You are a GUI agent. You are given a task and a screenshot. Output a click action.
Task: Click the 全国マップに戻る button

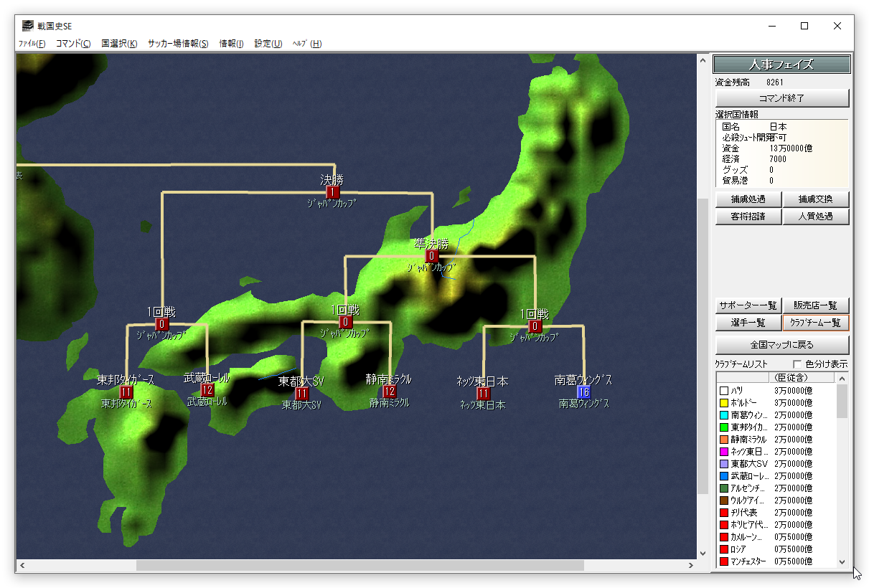click(x=782, y=344)
